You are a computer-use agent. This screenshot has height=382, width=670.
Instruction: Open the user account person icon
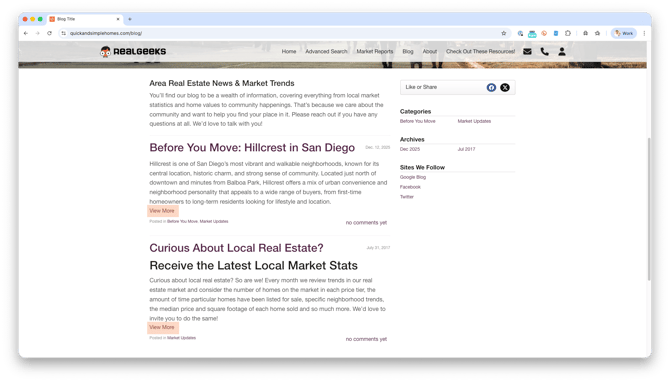(562, 51)
